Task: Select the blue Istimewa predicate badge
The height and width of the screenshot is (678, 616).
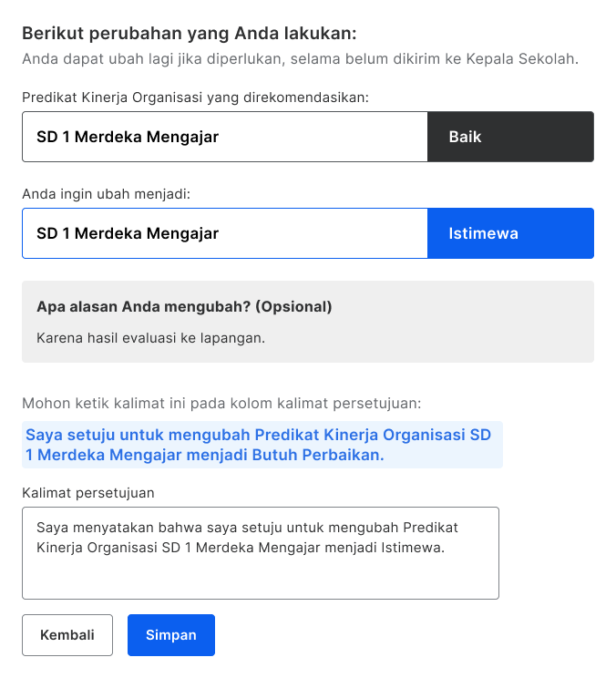Action: point(510,233)
